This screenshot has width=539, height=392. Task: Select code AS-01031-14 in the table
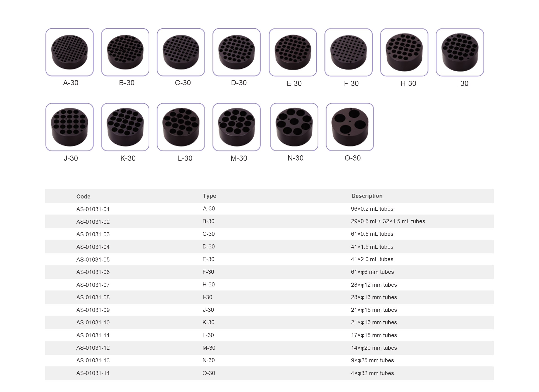[93, 373]
